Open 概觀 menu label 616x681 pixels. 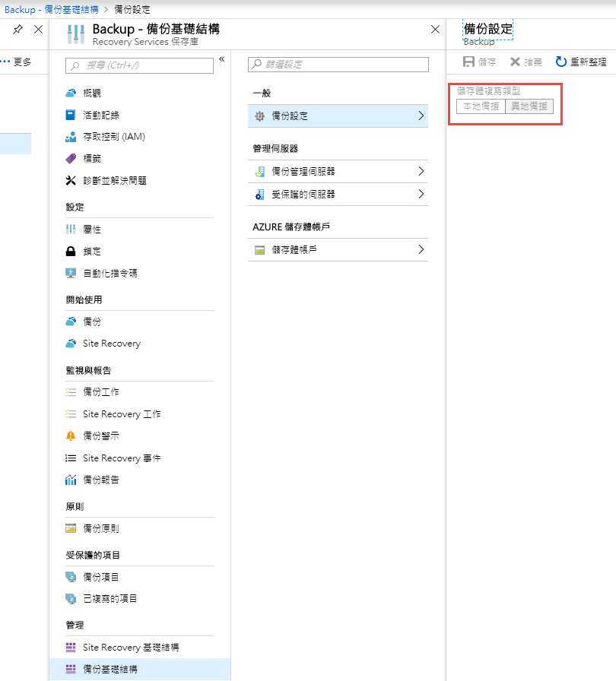point(92,93)
